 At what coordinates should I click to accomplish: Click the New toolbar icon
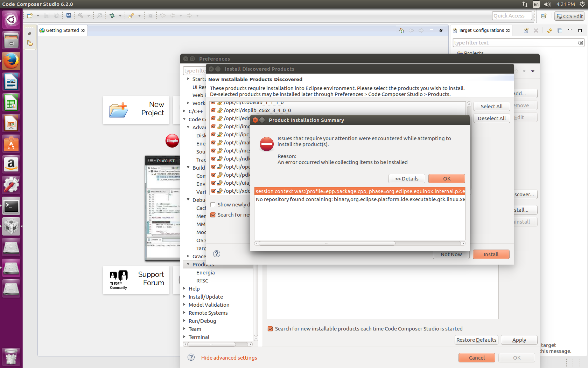pos(30,15)
